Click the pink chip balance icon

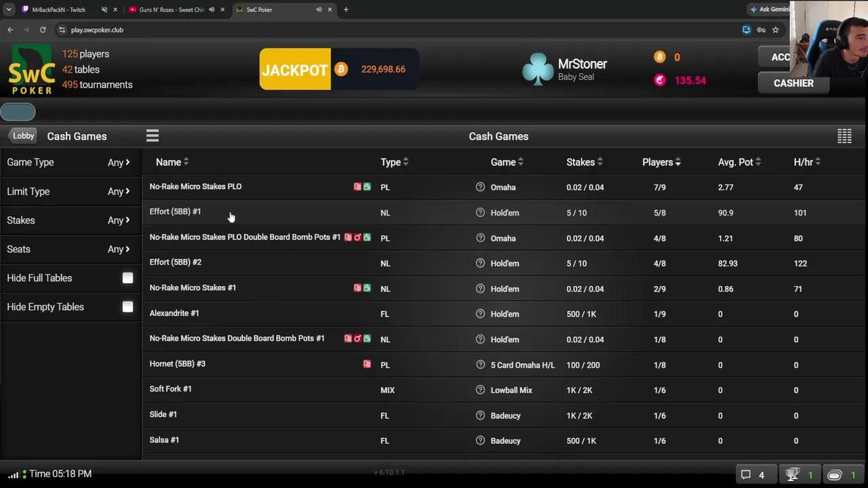click(x=659, y=80)
